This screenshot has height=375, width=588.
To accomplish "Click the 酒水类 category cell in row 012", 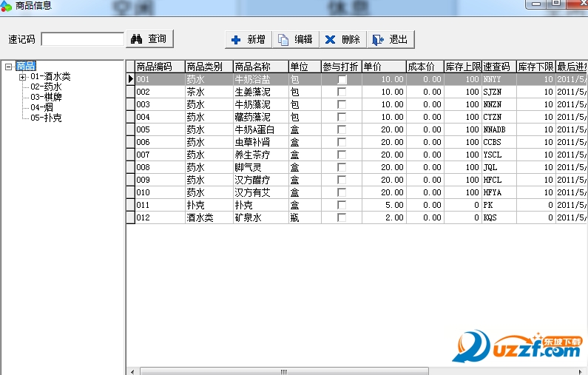I will tap(209, 217).
